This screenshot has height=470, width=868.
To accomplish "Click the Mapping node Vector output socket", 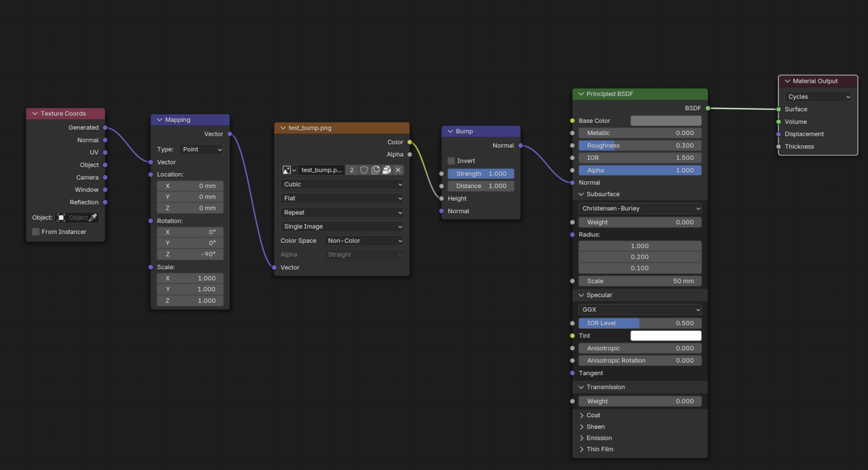I will (x=230, y=134).
